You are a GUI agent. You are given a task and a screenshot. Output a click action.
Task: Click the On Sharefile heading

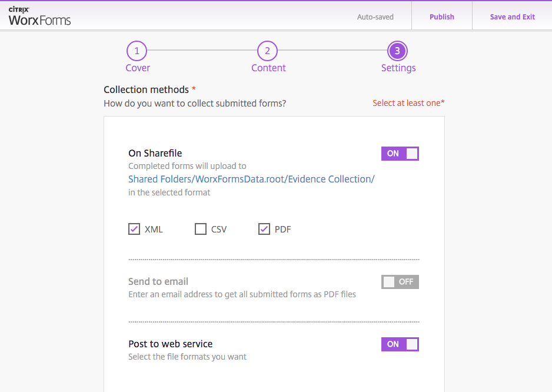pyautogui.click(x=155, y=153)
